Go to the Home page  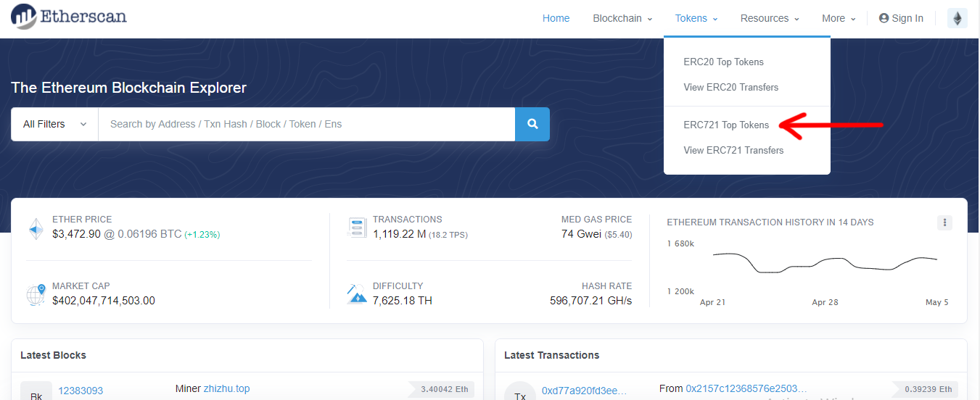pos(556,18)
